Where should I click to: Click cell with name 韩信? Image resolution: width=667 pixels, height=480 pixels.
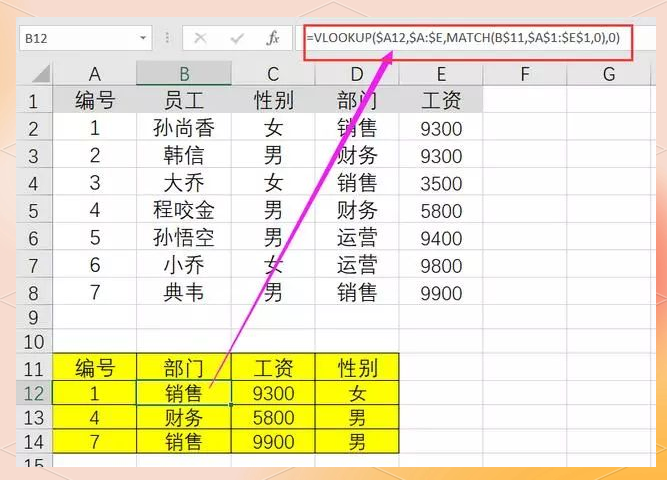tap(184, 155)
